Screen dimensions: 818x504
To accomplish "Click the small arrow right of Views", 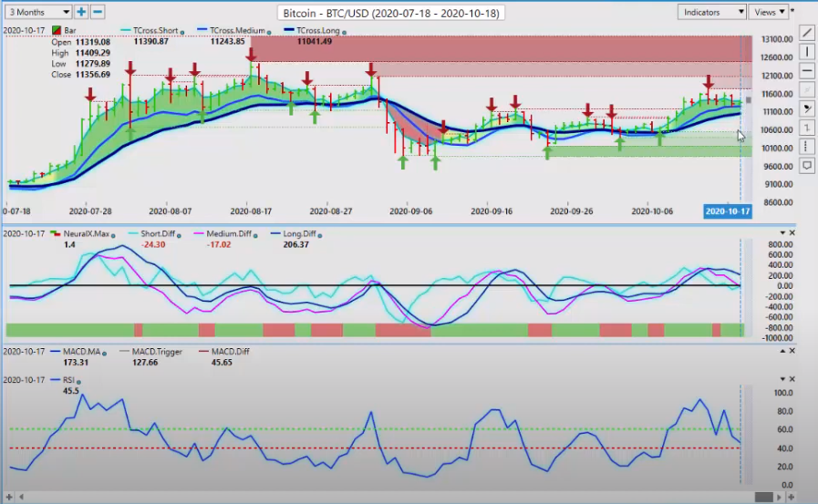I will click(792, 10).
